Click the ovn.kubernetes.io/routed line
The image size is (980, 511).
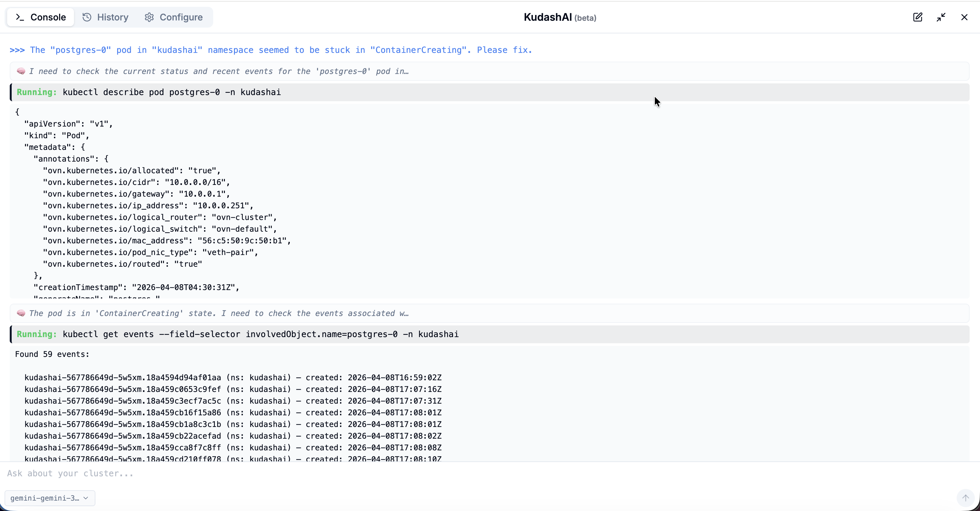click(123, 264)
